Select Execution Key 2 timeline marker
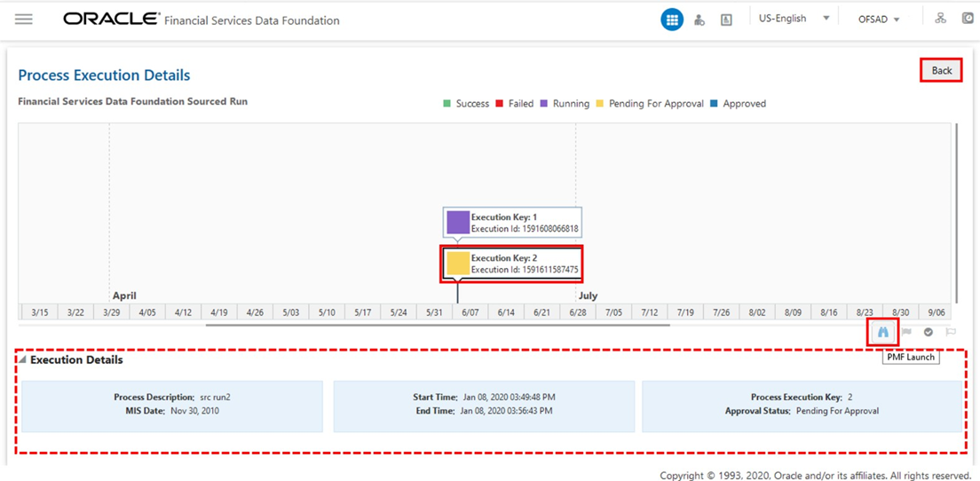980x481 pixels. click(512, 264)
